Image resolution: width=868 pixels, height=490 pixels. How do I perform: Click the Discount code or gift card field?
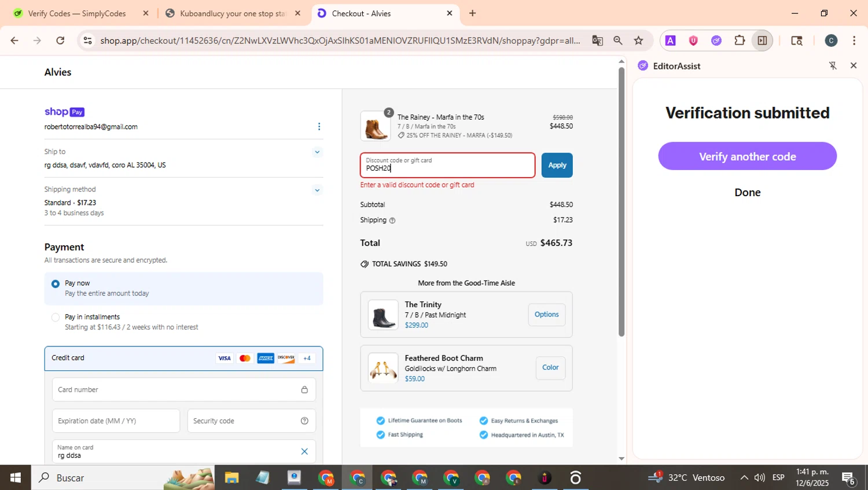click(447, 165)
